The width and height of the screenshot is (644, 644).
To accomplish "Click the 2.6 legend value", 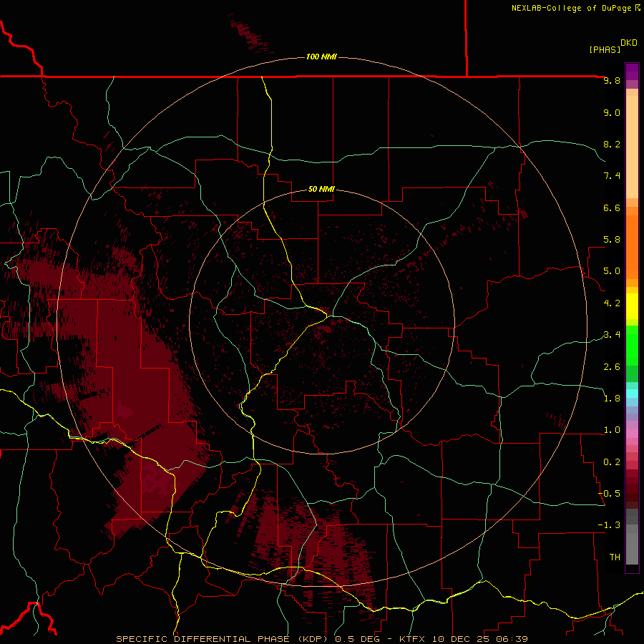I will (x=612, y=367).
